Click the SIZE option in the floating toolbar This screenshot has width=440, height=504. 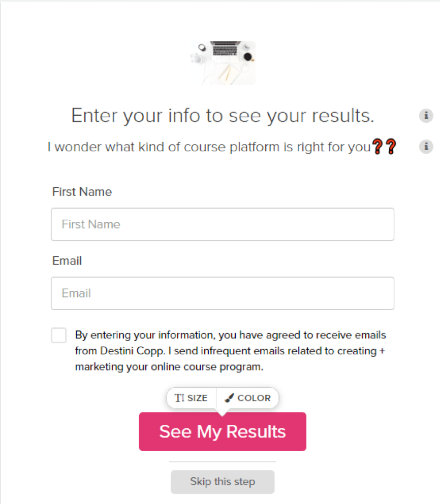pyautogui.click(x=192, y=398)
